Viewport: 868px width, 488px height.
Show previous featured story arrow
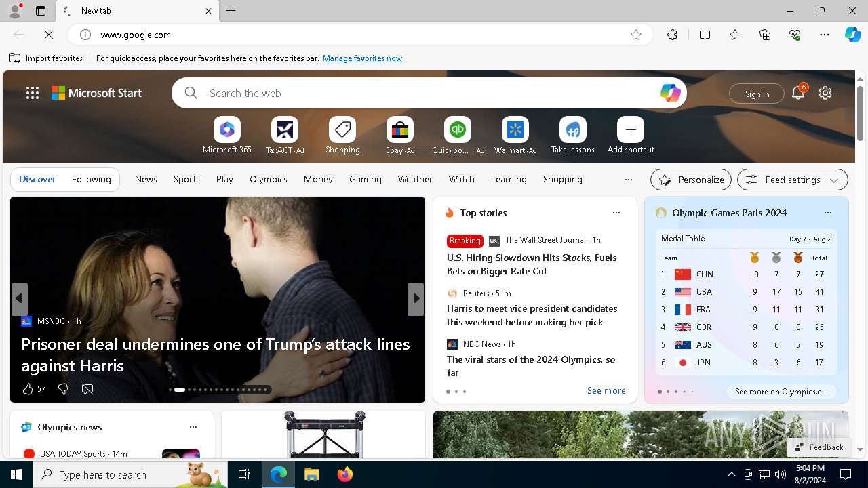coord(19,299)
